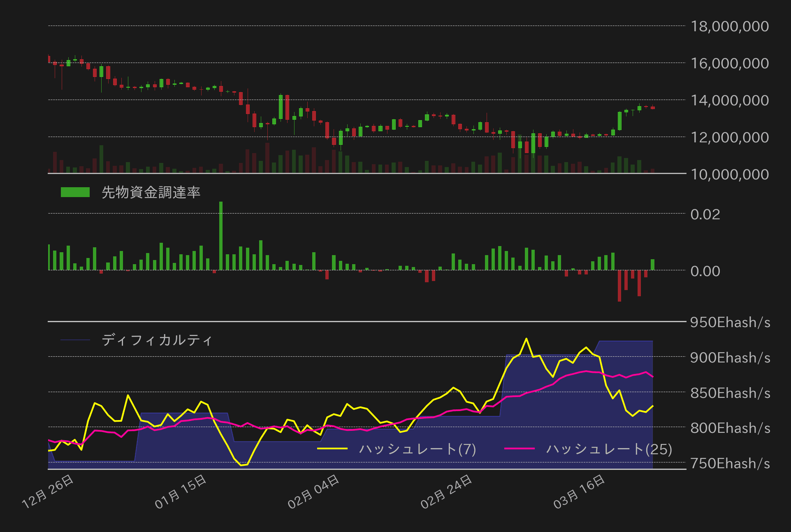The image size is (791, 532).
Task: Click the 14,000,000 price axis label
Action: 729,100
